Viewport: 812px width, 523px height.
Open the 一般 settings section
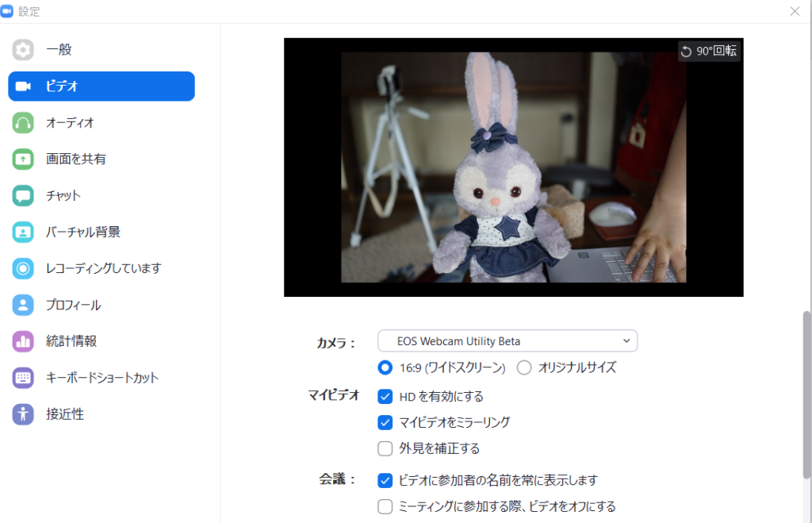(x=101, y=50)
